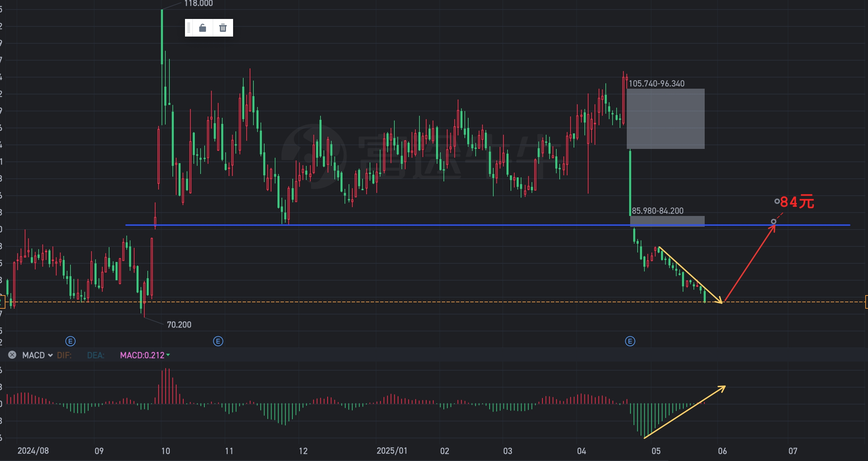Toggle the dimmed DIF line visibility
This screenshot has width=868, height=461.
point(64,355)
